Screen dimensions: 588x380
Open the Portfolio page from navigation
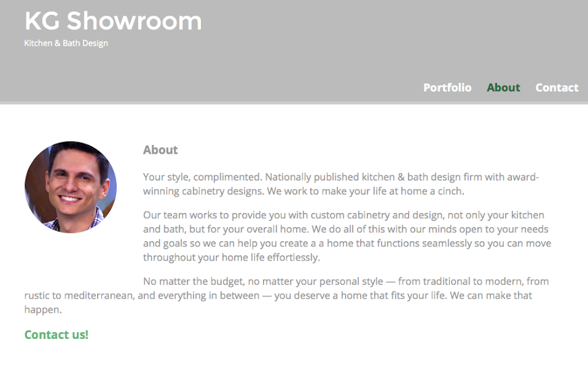click(447, 88)
